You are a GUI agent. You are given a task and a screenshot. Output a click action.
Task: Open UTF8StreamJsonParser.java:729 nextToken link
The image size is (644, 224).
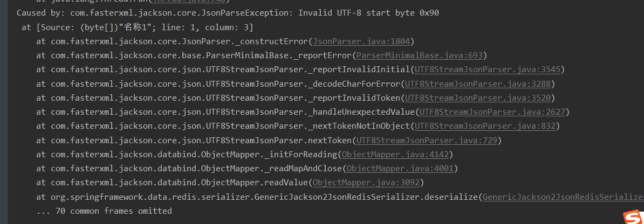(x=427, y=141)
